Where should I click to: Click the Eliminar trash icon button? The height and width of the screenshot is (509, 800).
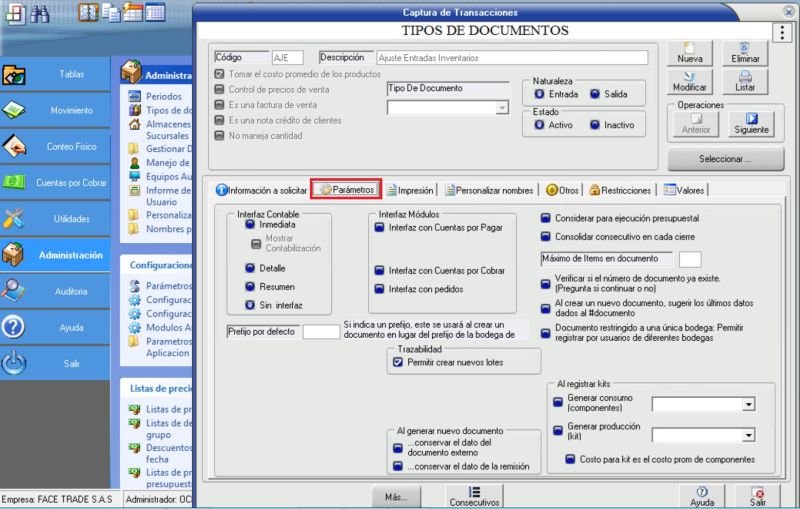(745, 52)
